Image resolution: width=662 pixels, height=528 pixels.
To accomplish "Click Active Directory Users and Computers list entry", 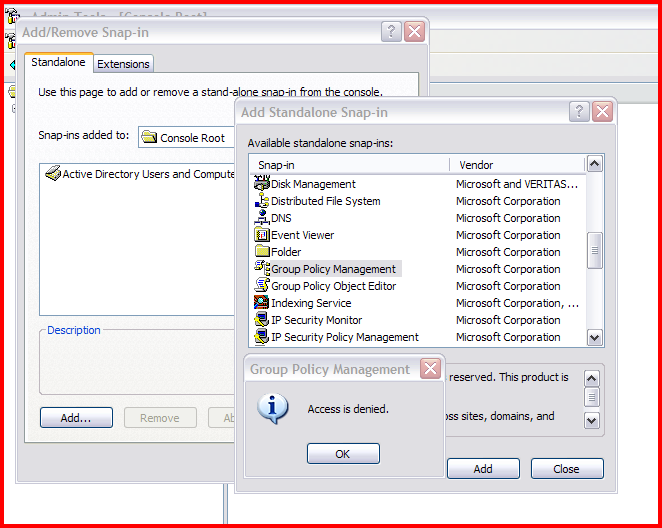I will tap(140, 174).
